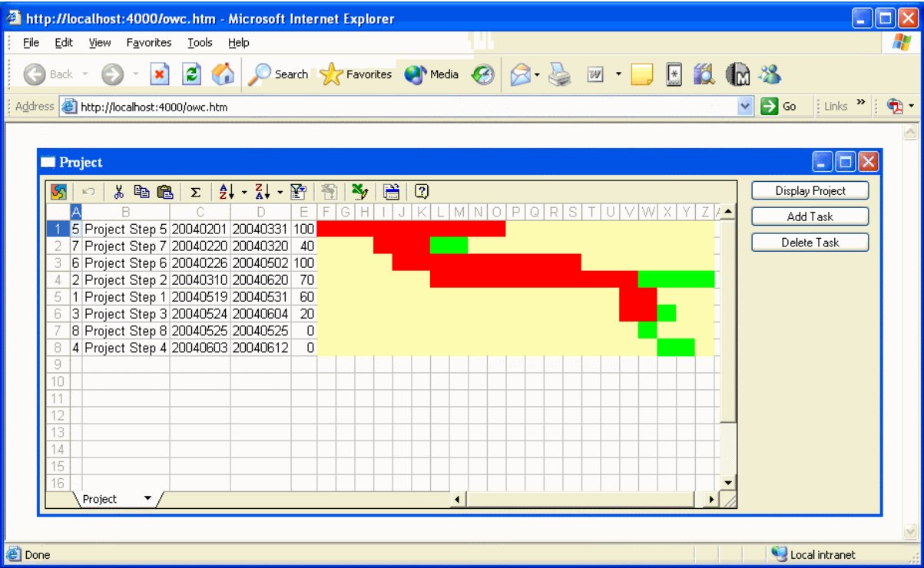Click spreadsheet horizontal scrollbar left arrow
924x568 pixels.
[x=458, y=500]
